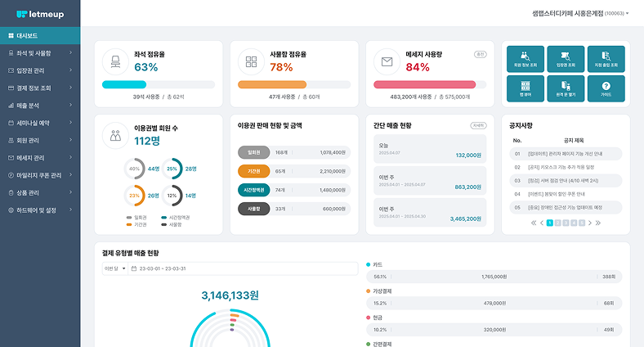Expand the 상품 관리 chevron
644x347 pixels.
(x=70, y=192)
